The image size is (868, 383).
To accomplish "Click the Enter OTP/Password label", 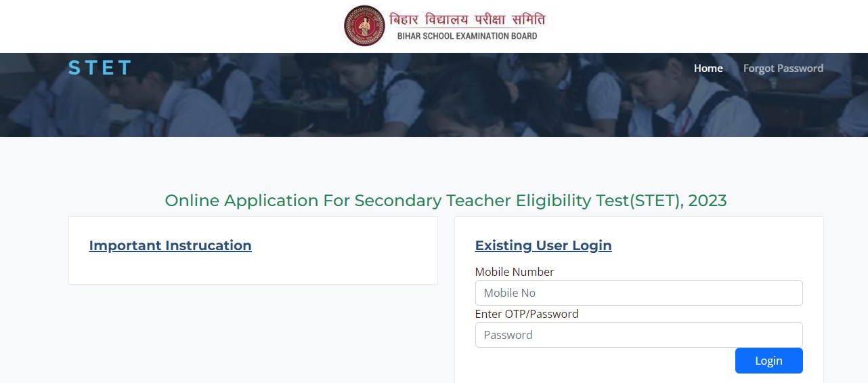I will pos(527,314).
